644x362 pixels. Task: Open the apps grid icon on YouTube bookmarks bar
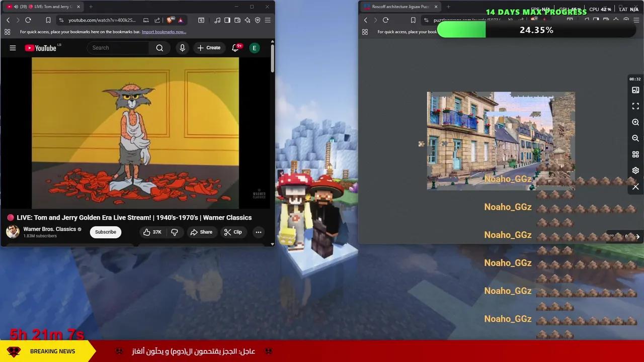(7, 32)
